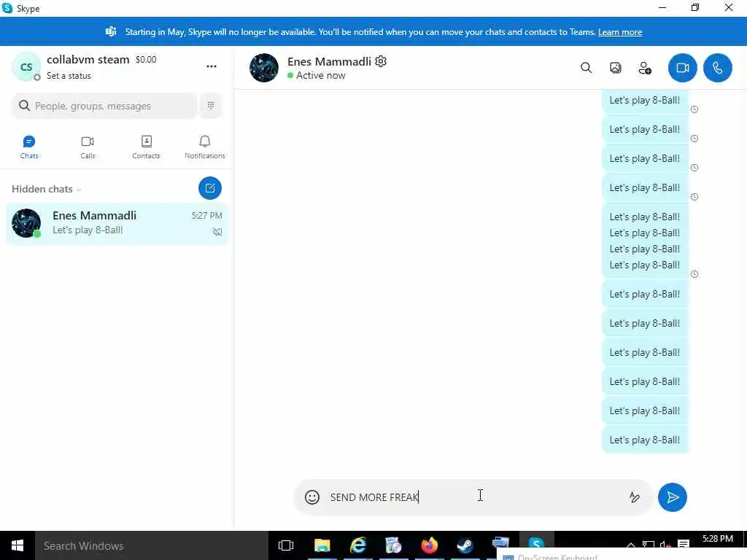Switch to the Chats tab
This screenshot has width=747, height=560.
click(29, 147)
